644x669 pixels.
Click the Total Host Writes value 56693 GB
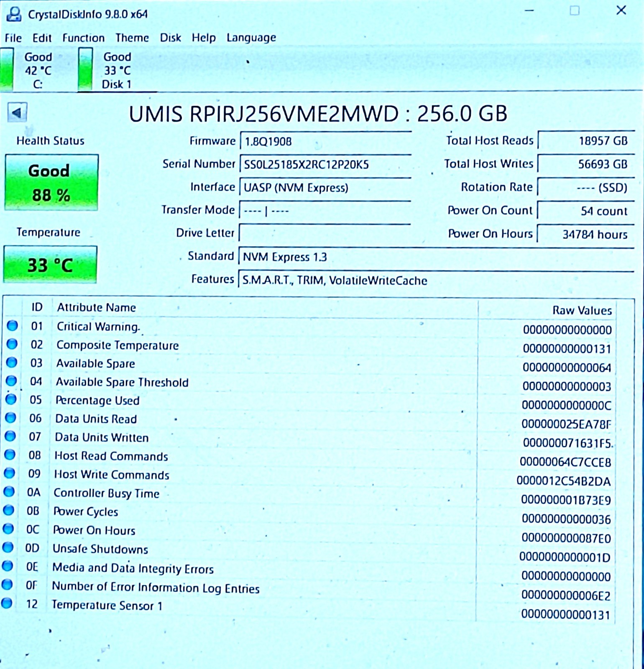point(586,164)
